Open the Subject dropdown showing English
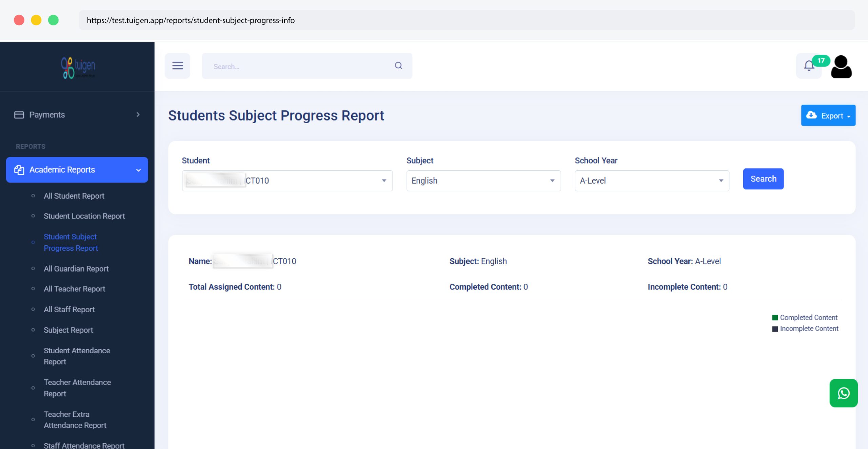The width and height of the screenshot is (868, 449). tap(483, 181)
